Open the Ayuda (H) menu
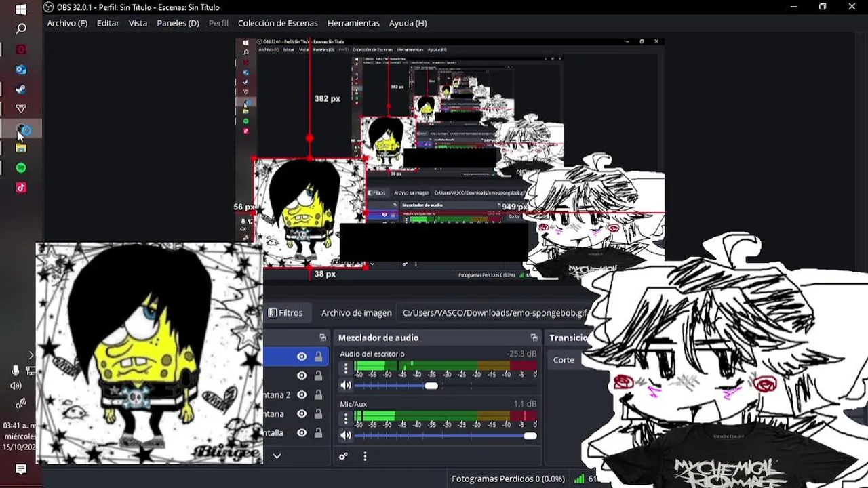This screenshot has width=868, height=488. pos(408,23)
